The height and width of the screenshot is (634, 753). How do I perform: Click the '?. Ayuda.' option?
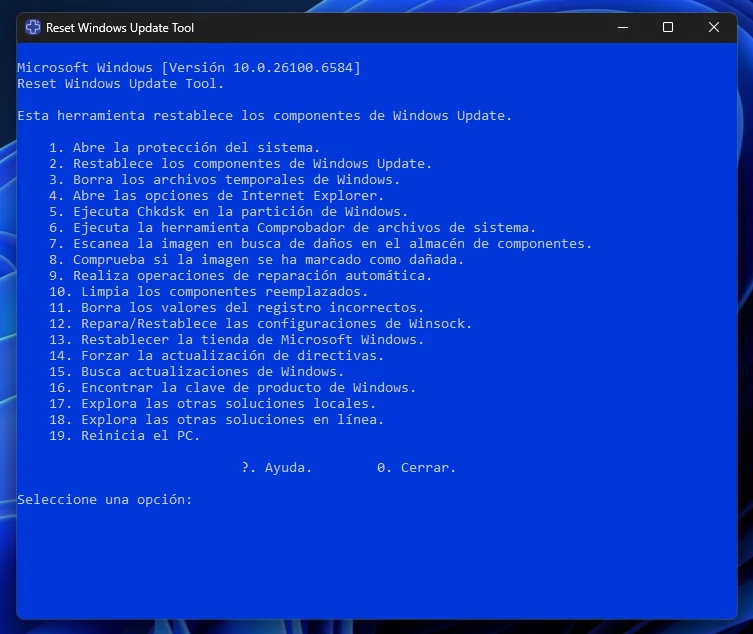click(x=277, y=468)
